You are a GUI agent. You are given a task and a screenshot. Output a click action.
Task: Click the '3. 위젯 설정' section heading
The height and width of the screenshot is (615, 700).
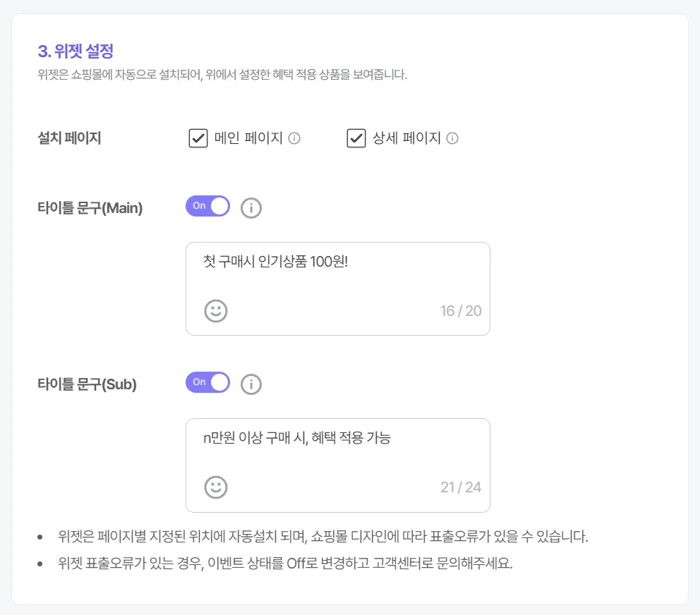pos(76,51)
